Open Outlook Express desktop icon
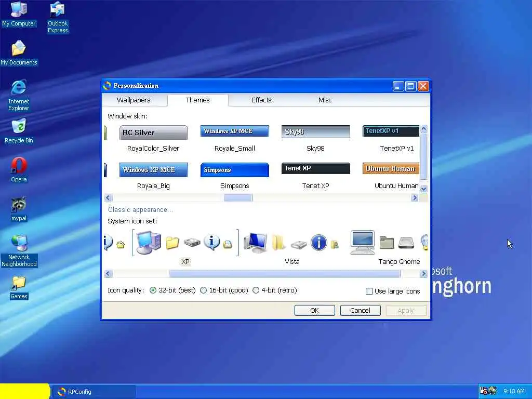Screen dimensions: 532x399 pos(58,17)
